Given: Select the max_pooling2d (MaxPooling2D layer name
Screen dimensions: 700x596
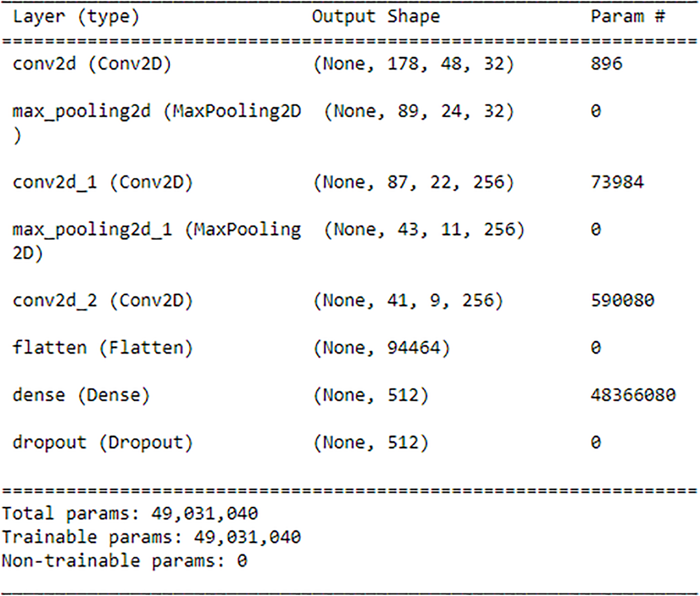Looking at the screenshot, I should point(156,111).
